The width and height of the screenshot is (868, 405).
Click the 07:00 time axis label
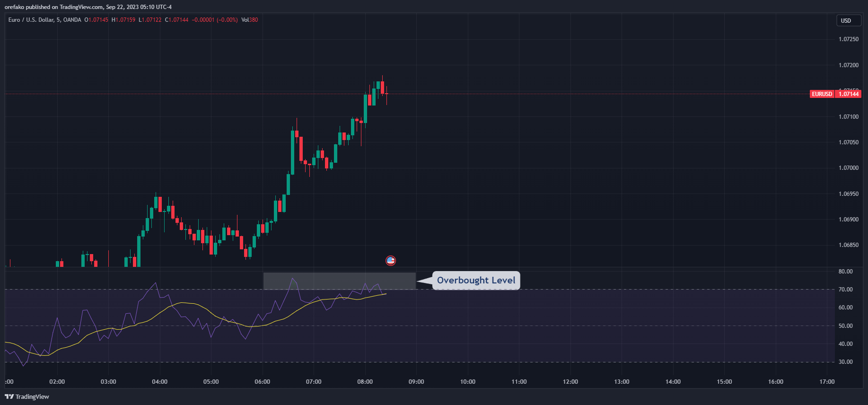click(314, 382)
